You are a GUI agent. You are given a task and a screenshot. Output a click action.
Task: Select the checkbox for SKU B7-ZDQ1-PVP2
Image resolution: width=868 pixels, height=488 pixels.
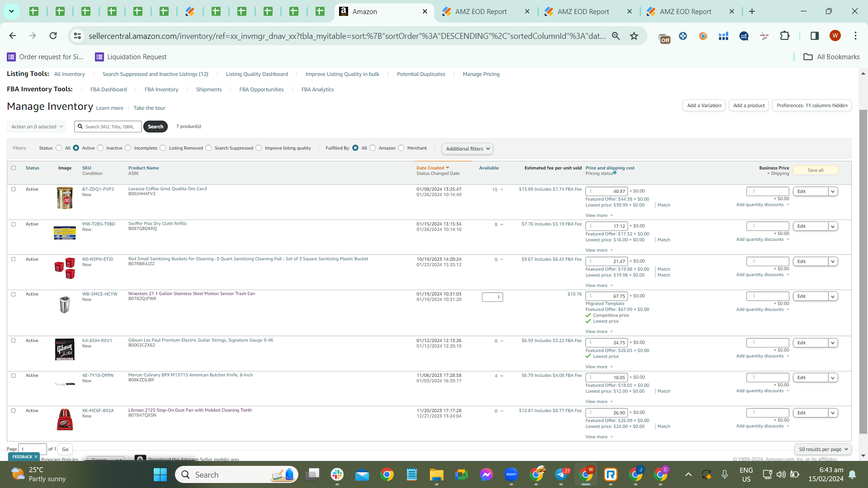pos(14,189)
